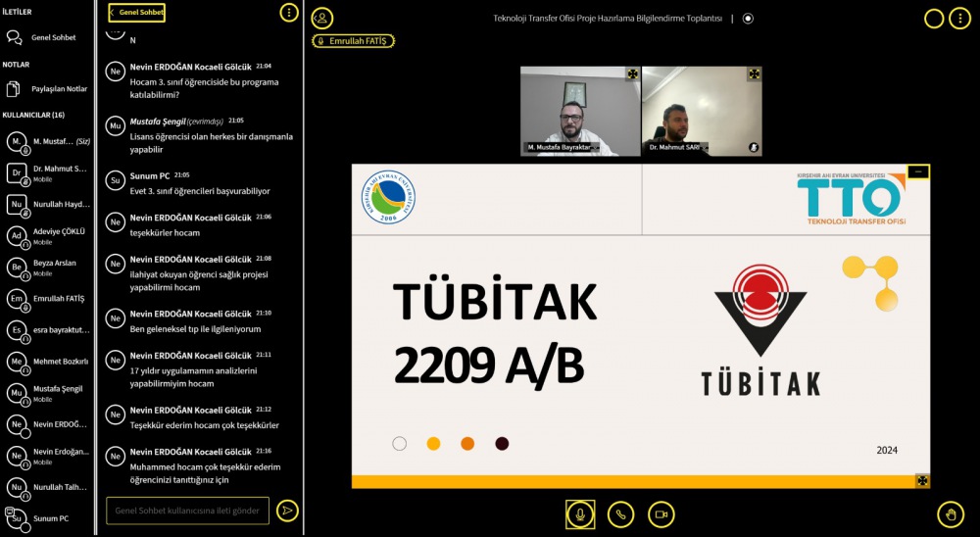Click the orange dot on the slide
Image resolution: width=980 pixels, height=537 pixels.
tap(467, 444)
